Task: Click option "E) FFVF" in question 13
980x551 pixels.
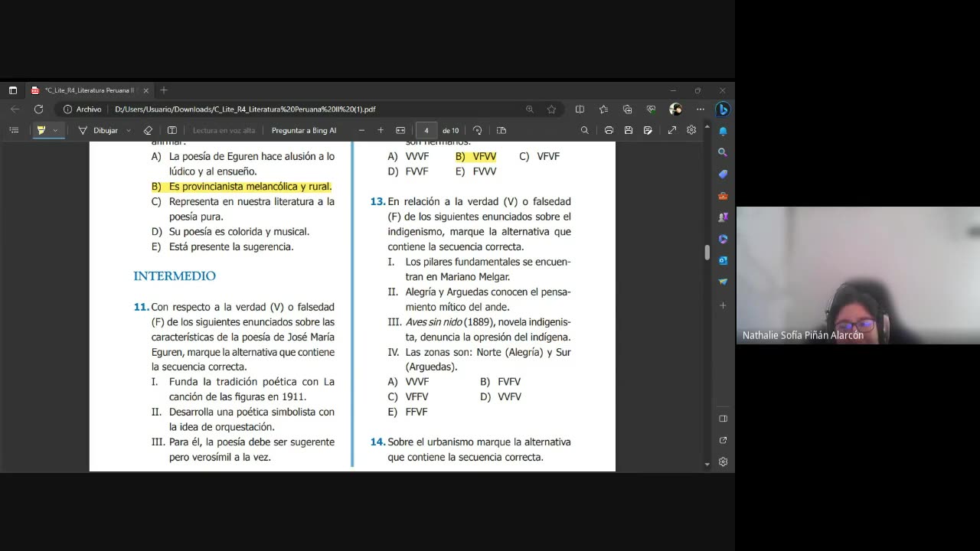Action: pos(407,412)
